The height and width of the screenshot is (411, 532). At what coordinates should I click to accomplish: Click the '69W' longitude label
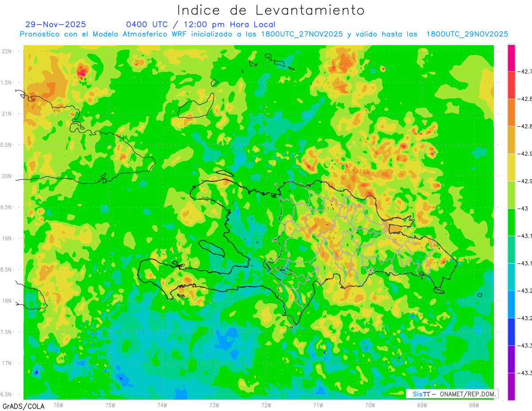(x=422, y=405)
